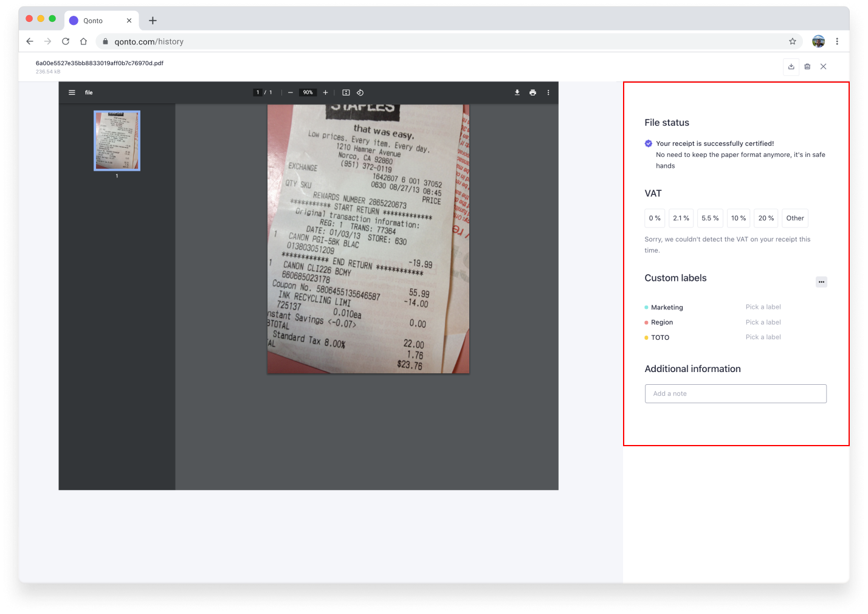Viewport: 868px width, 614px height.
Task: Click the Marketing label name
Action: [x=667, y=308]
